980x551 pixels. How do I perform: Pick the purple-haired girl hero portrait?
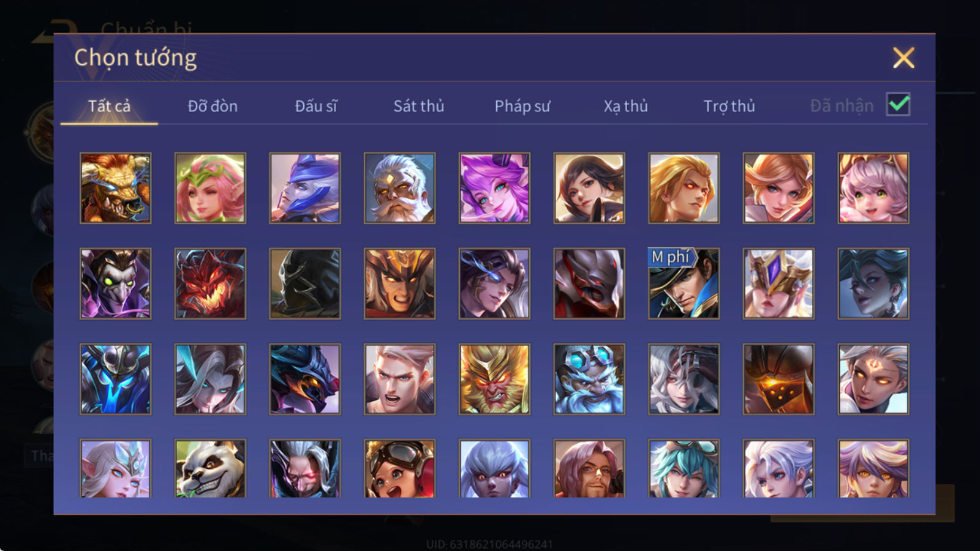[x=494, y=188]
